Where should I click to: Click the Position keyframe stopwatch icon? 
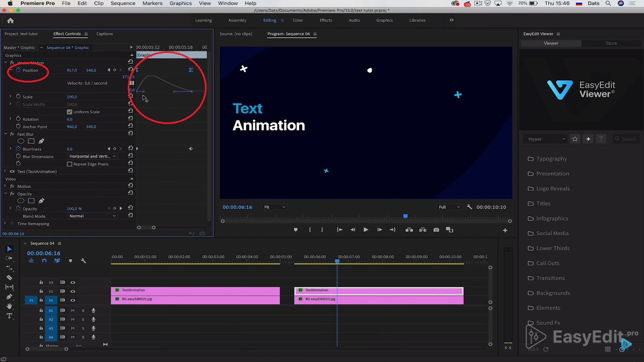click(x=18, y=70)
